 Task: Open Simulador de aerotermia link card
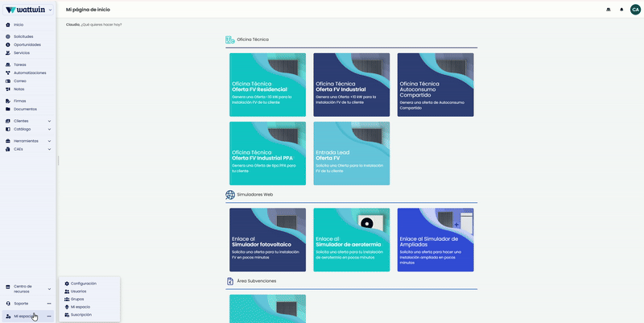tap(352, 239)
